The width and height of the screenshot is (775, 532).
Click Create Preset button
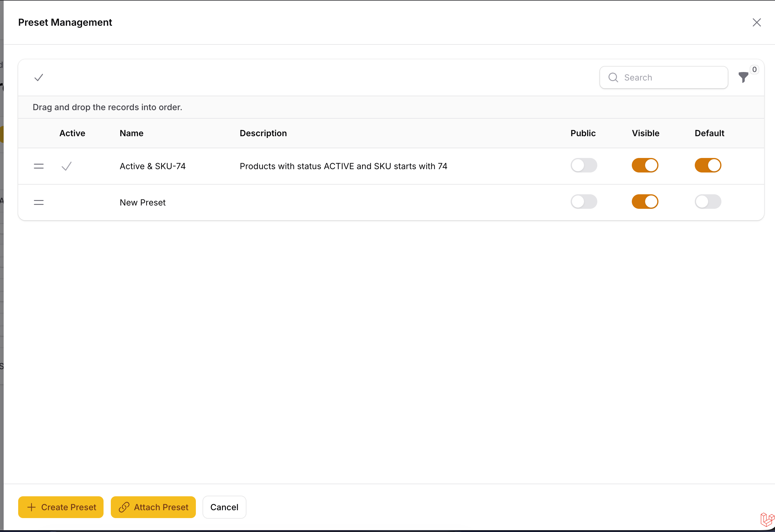[x=61, y=507]
